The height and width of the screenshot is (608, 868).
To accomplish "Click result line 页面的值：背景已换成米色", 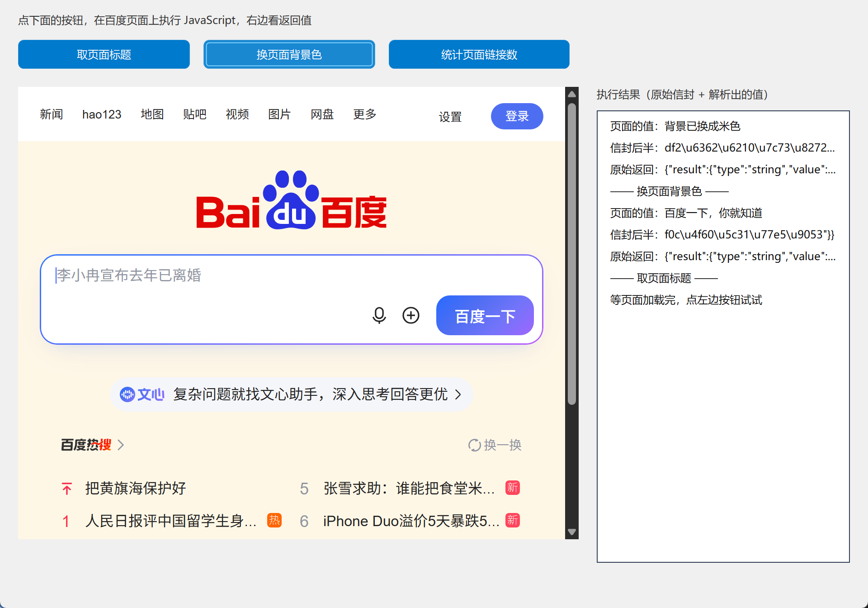I will [x=675, y=126].
